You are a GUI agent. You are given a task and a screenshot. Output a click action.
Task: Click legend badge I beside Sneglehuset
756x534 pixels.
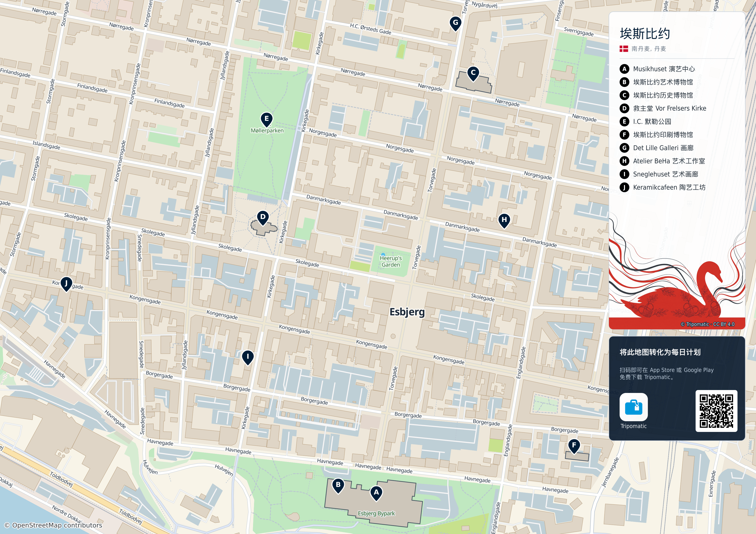point(624,174)
